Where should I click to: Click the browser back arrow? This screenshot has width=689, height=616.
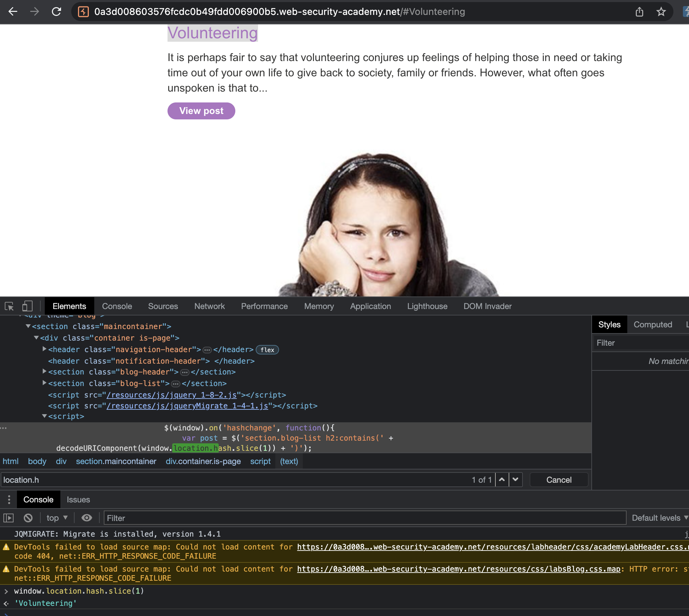tap(13, 12)
